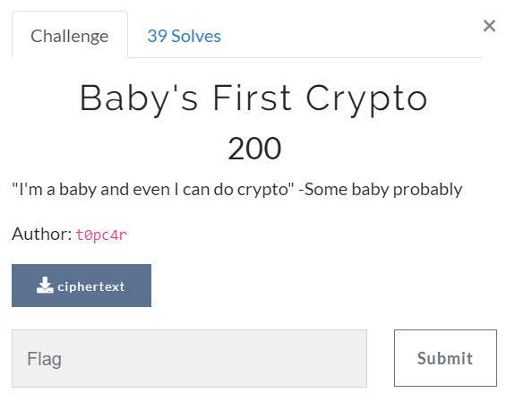Click the word 'First' in the heading
Screen dimensions: 532x410
click(x=252, y=98)
